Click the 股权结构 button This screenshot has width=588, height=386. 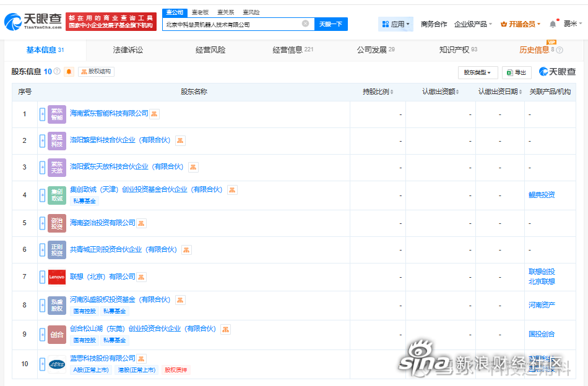click(x=96, y=72)
